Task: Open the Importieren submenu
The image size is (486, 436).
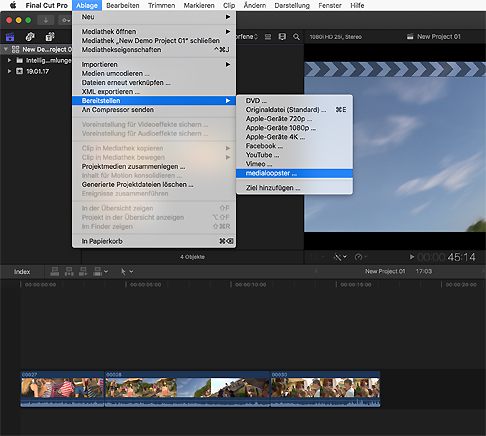Action: (154, 64)
